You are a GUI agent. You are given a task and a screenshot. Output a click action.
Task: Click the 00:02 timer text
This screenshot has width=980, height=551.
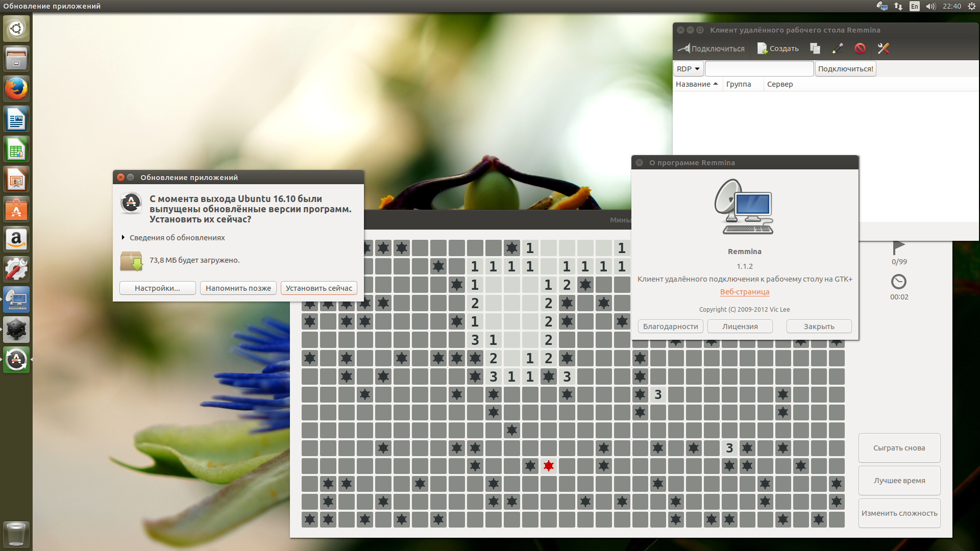coord(899,297)
